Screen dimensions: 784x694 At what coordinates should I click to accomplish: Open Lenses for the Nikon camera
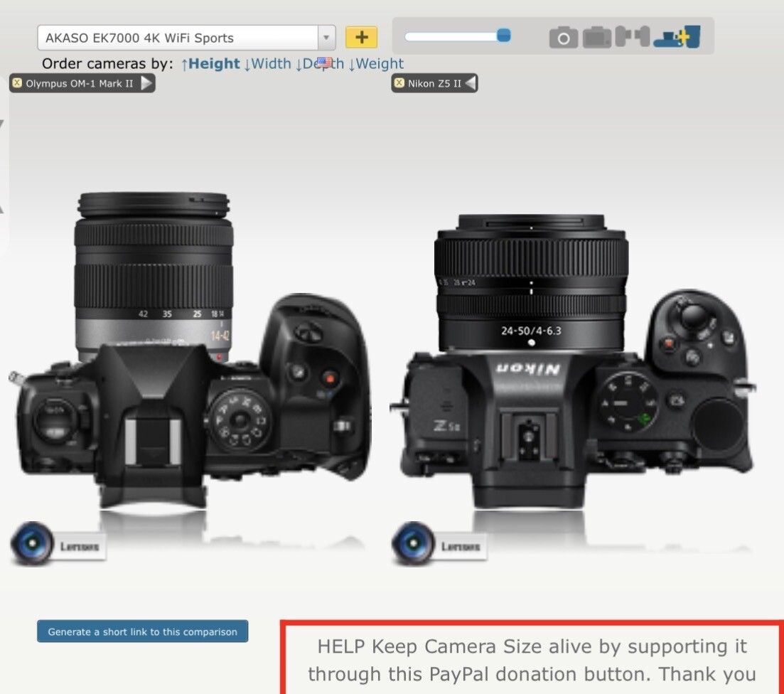click(x=439, y=544)
